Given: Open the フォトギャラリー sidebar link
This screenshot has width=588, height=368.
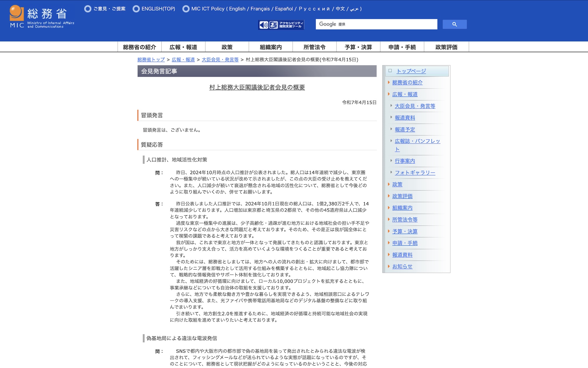Looking at the screenshot, I should (415, 173).
